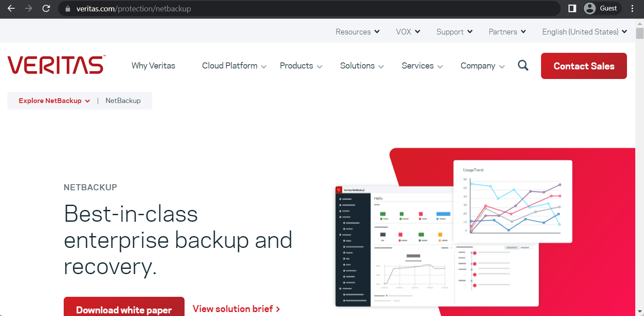The height and width of the screenshot is (316, 644).
Task: Expand the Explore NetBackup dropdown
Action: coord(54,100)
